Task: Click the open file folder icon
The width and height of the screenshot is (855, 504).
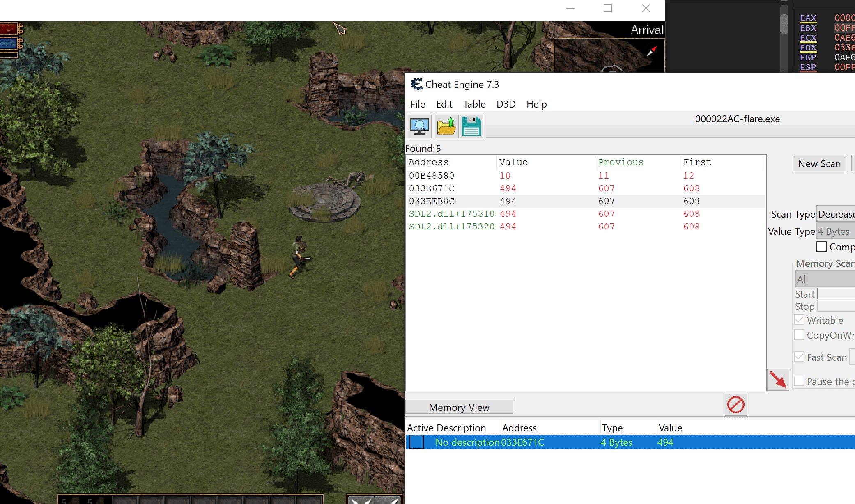Action: click(x=446, y=126)
